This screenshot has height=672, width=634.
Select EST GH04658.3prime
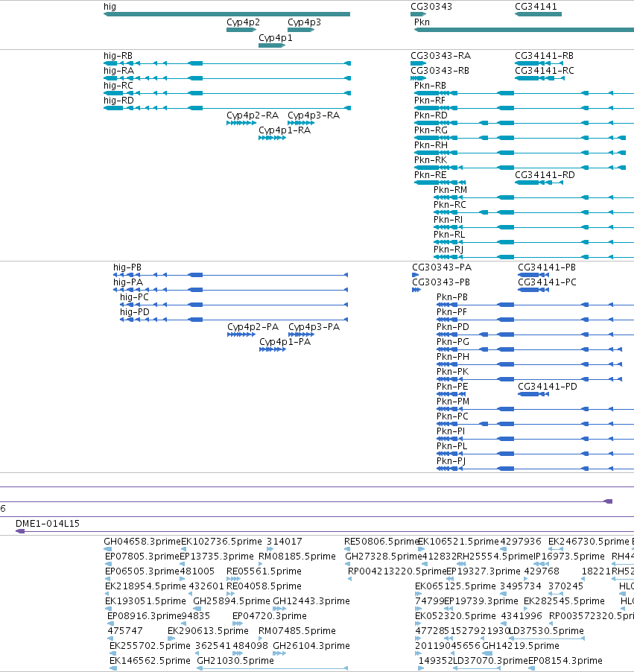[142, 542]
